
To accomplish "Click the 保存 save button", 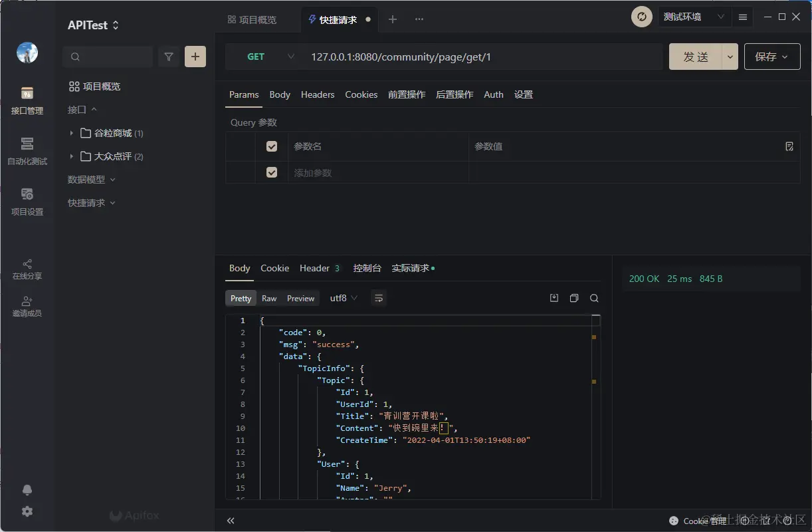I will click(771, 57).
